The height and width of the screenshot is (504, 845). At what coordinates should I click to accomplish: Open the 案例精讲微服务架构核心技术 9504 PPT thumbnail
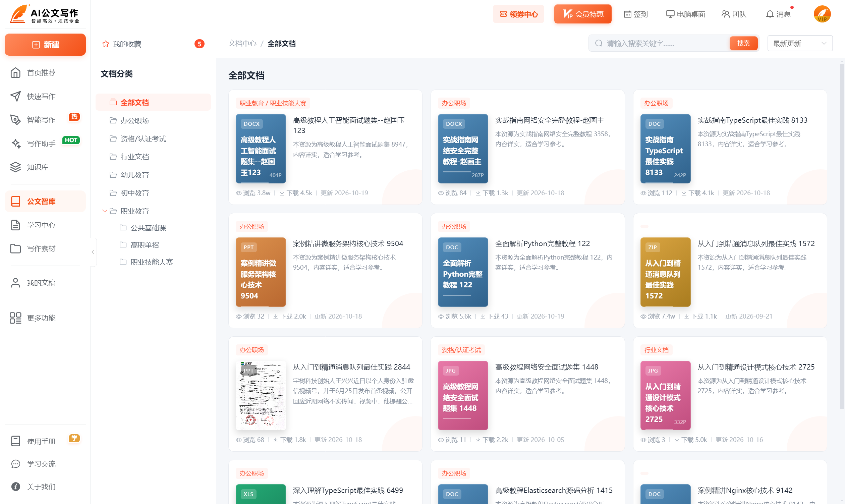coord(261,272)
